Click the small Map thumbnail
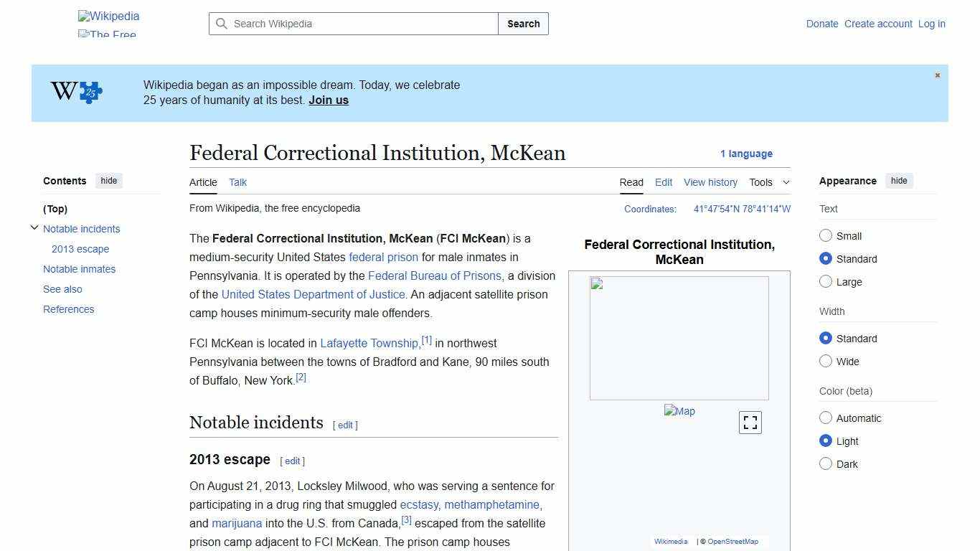 679,411
